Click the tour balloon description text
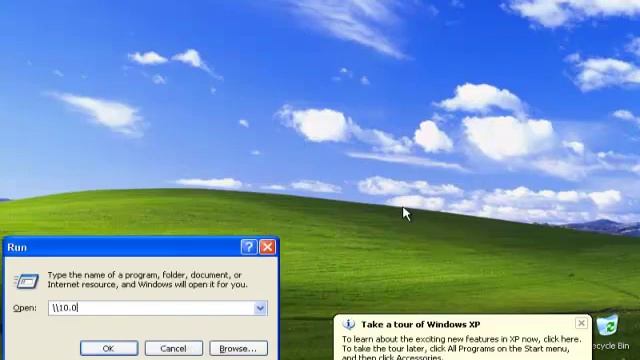640x360 pixels. [x=461, y=348]
